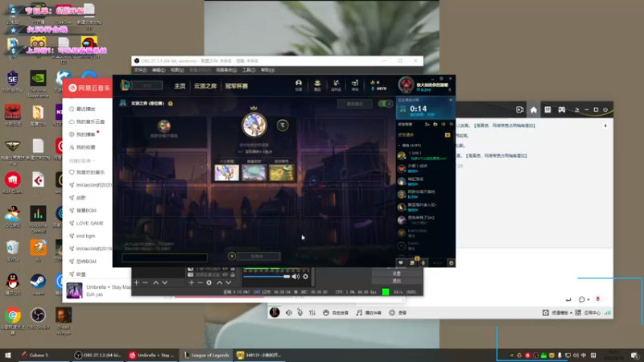Image resolution: width=644 pixels, height=362 pixels.
Task: Click the microphone icon in voice chat bottom bar
Action: point(300,313)
